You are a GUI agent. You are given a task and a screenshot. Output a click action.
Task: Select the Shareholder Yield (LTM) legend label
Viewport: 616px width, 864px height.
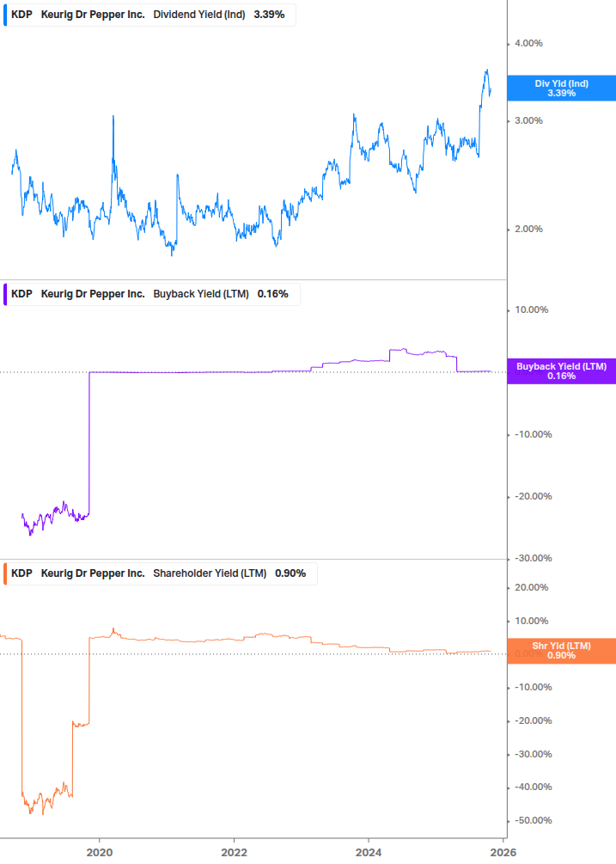210,573
